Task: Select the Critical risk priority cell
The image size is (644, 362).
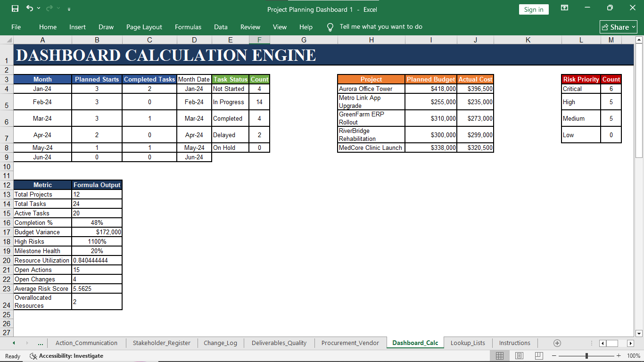Action: 581,89
